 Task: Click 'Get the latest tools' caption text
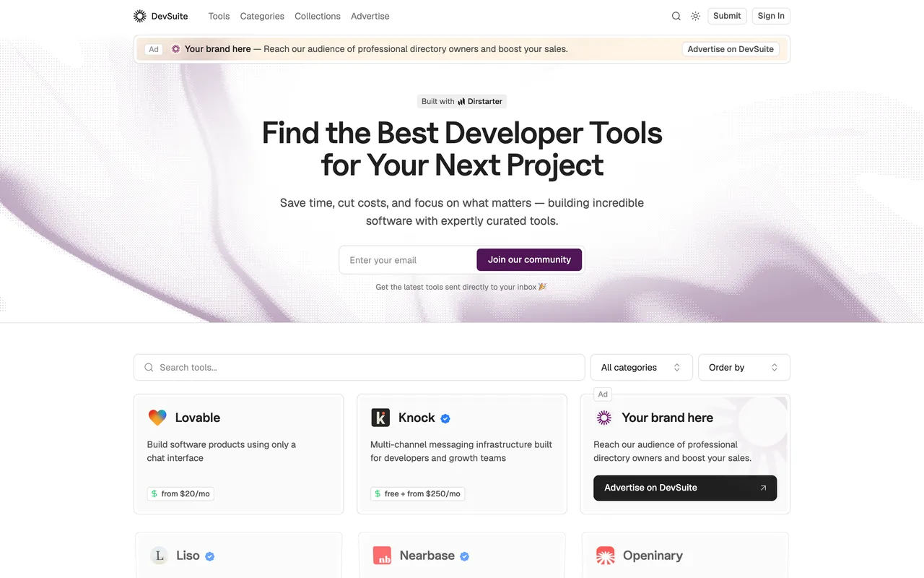461,287
